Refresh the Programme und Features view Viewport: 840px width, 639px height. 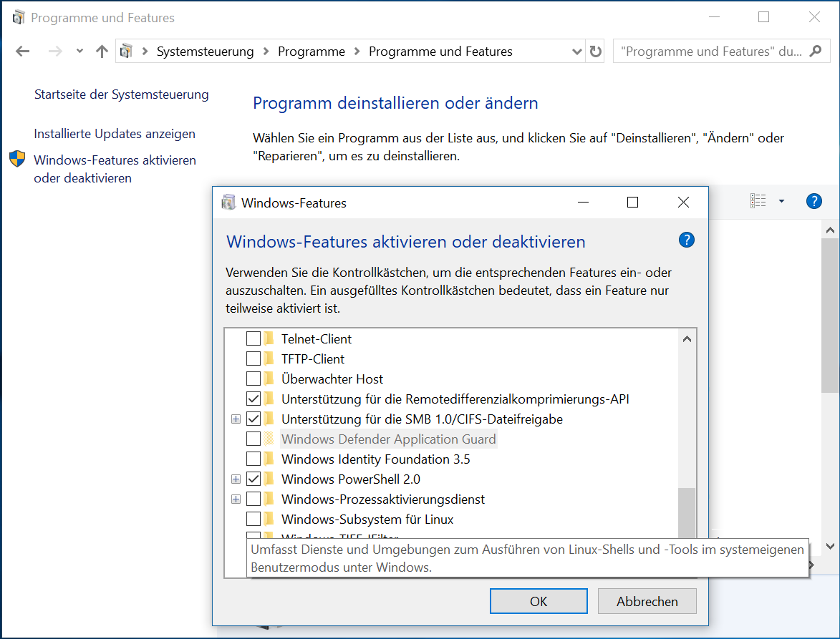point(595,52)
